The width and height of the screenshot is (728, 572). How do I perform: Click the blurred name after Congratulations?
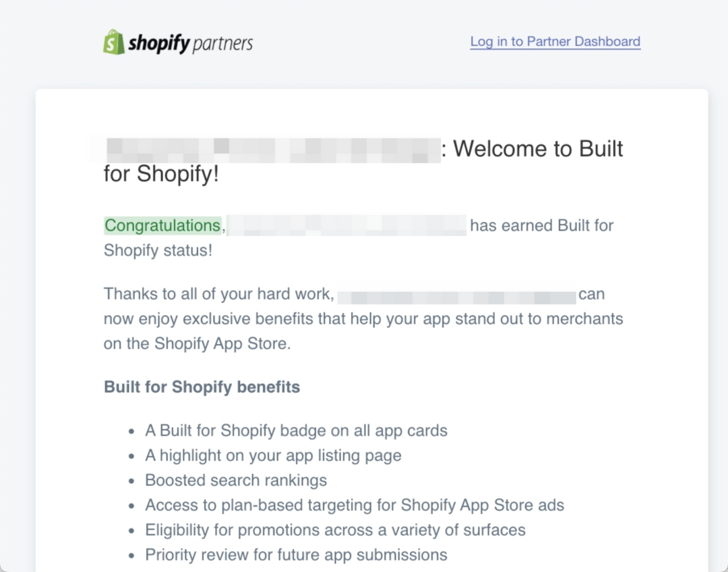pos(346,225)
